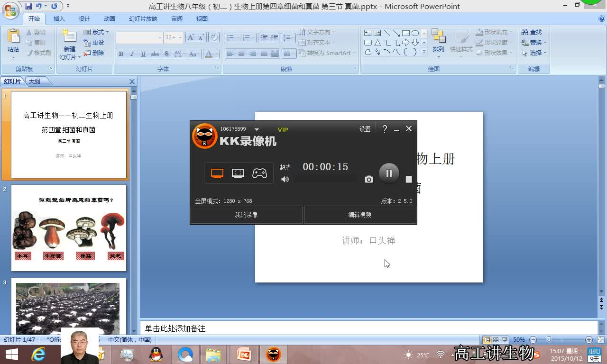Screen dimensions: 607x364
Task: Click the zoom slider in status bar
Action: (549, 340)
